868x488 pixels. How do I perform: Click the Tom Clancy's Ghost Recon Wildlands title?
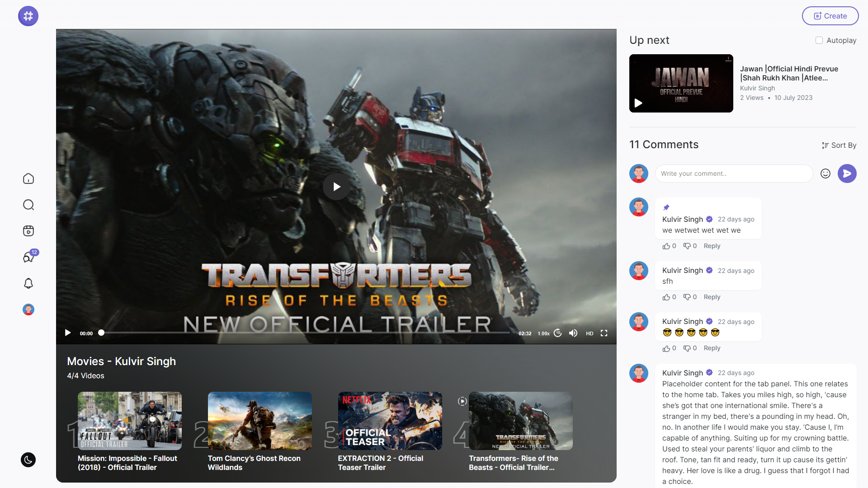[x=254, y=463]
